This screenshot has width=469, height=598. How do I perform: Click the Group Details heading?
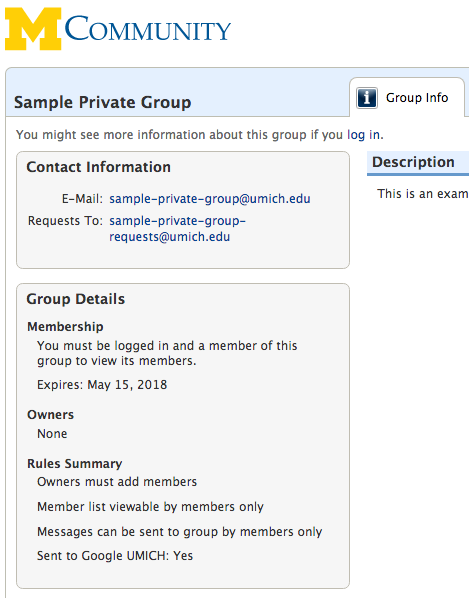pyautogui.click(x=75, y=299)
